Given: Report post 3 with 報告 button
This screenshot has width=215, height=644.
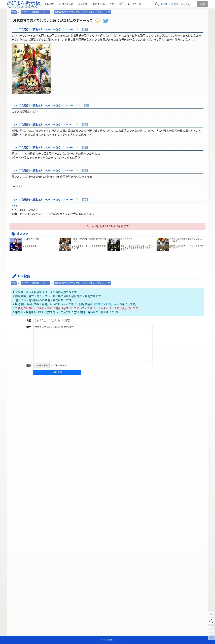Looking at the screenshot, I should 85,125.
